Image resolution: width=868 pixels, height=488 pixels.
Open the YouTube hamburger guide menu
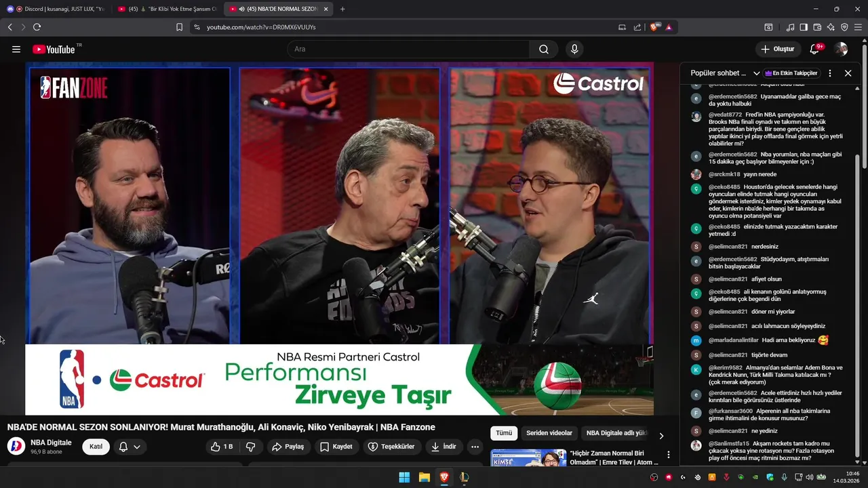(x=16, y=49)
